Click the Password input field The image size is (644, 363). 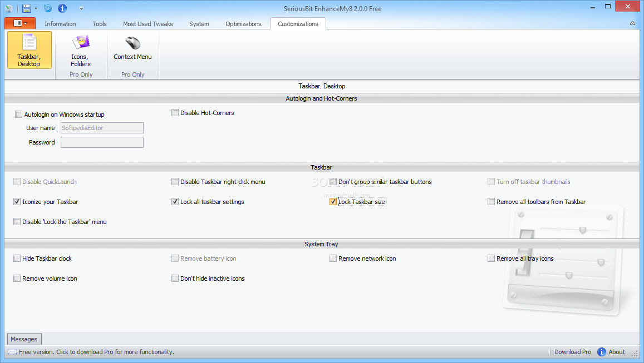click(102, 142)
